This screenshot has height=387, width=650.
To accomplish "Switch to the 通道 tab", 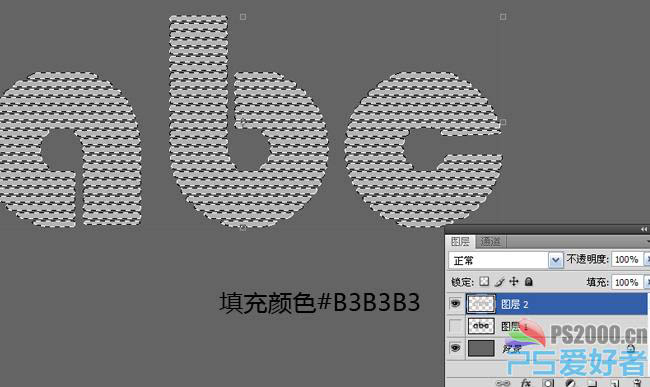I will tap(490, 242).
